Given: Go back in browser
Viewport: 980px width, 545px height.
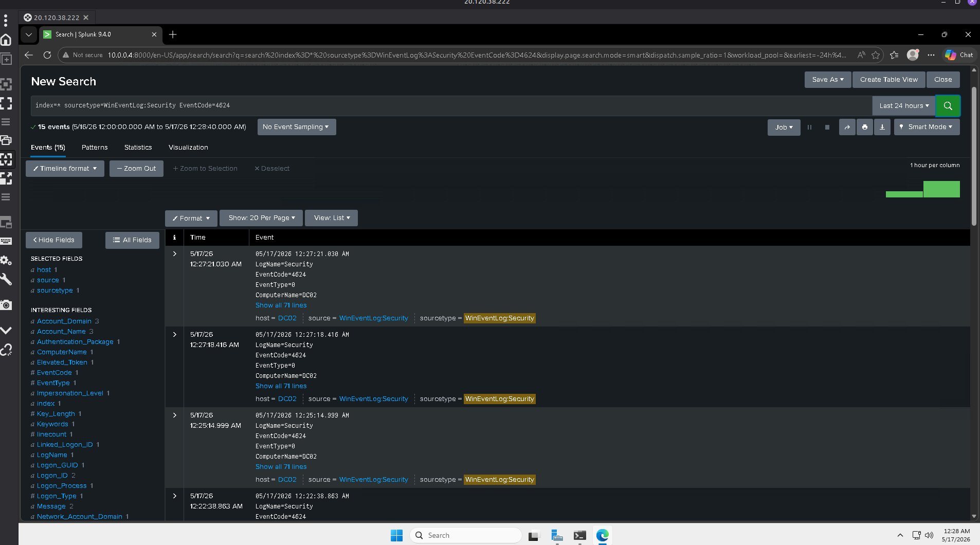Looking at the screenshot, I should pyautogui.click(x=29, y=55).
